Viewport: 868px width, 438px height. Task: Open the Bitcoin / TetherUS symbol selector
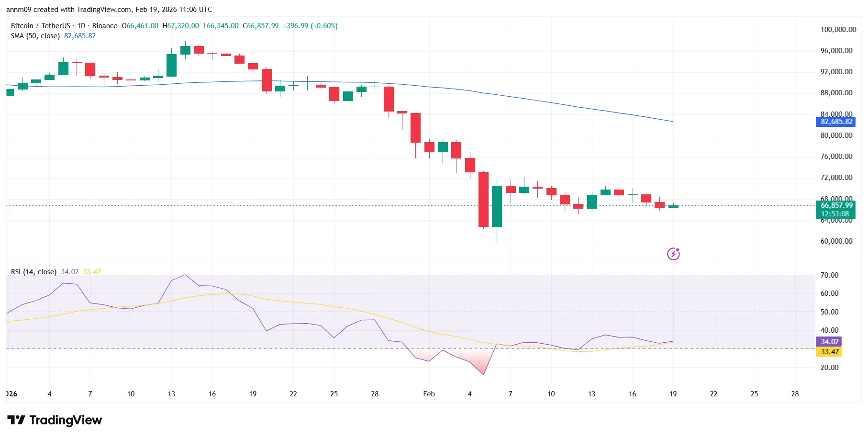coord(40,26)
